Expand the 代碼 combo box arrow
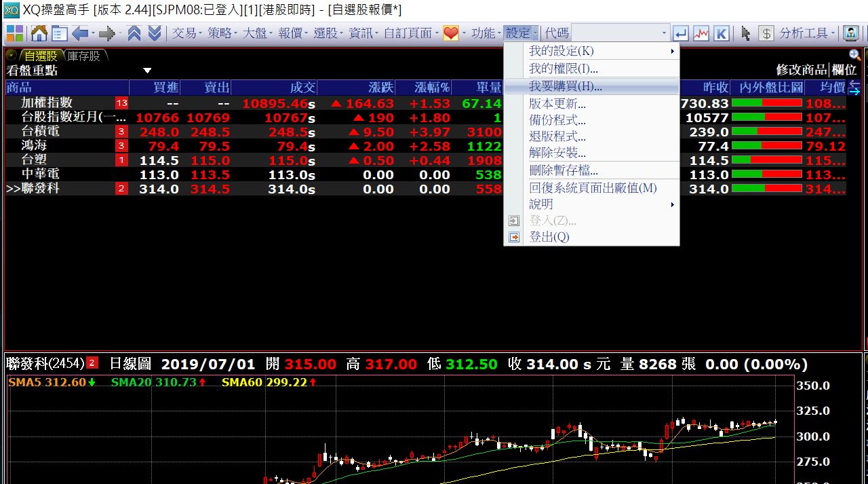 point(664,33)
